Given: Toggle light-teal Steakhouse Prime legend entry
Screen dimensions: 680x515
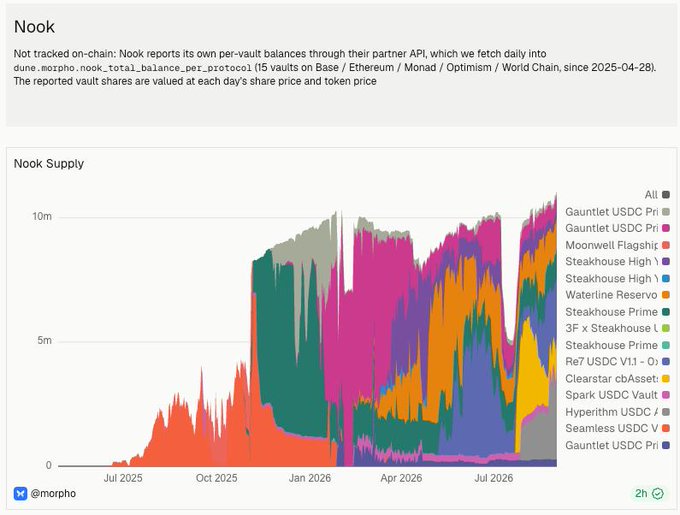Looking at the screenshot, I should click(617, 345).
